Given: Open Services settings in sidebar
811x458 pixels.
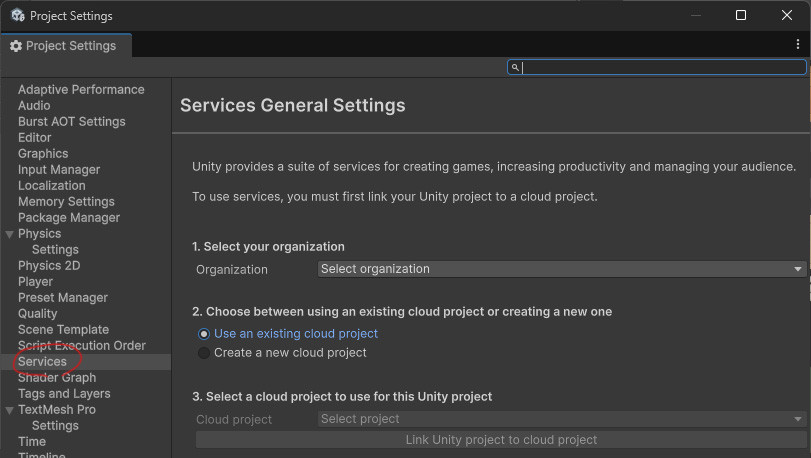Looking at the screenshot, I should point(42,362).
